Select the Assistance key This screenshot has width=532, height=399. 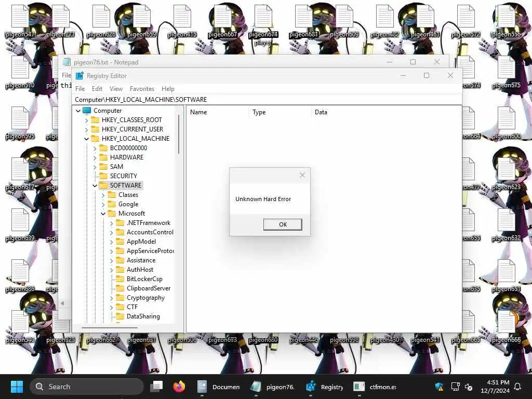141,260
